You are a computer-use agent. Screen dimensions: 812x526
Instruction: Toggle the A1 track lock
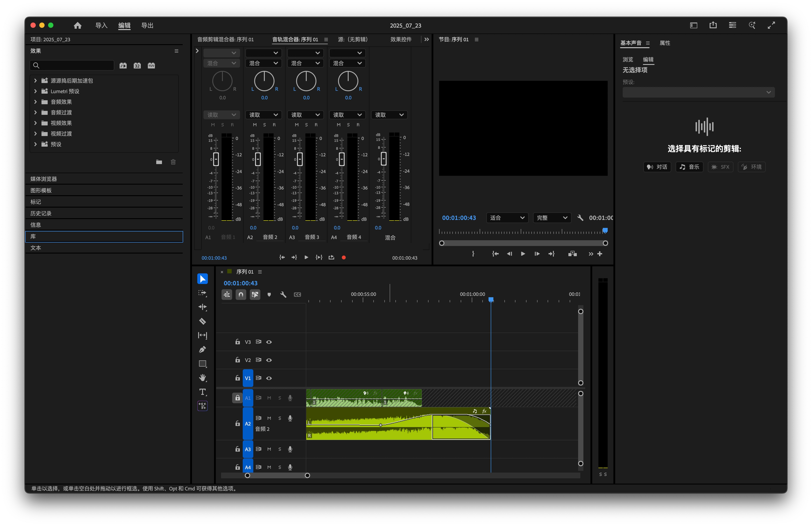[237, 398]
